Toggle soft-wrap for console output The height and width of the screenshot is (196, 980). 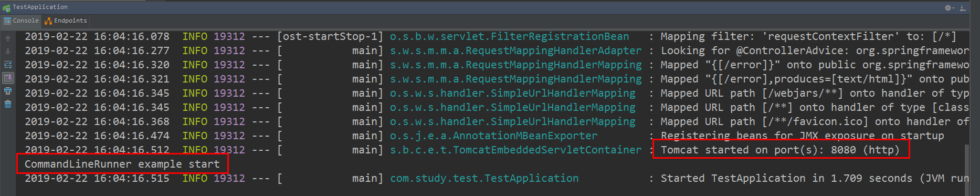(8, 65)
